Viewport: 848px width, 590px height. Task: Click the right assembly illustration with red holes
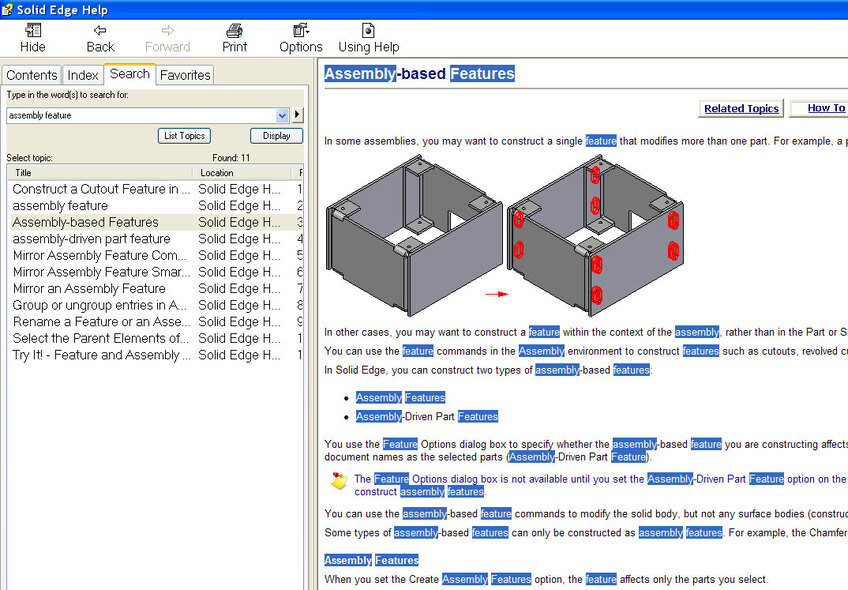pos(595,235)
